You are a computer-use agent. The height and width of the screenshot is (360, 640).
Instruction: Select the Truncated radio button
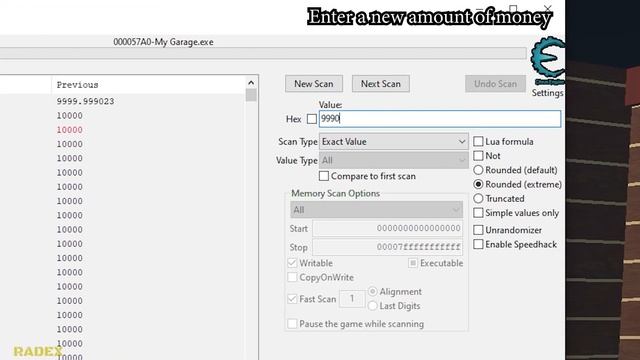[x=478, y=198]
